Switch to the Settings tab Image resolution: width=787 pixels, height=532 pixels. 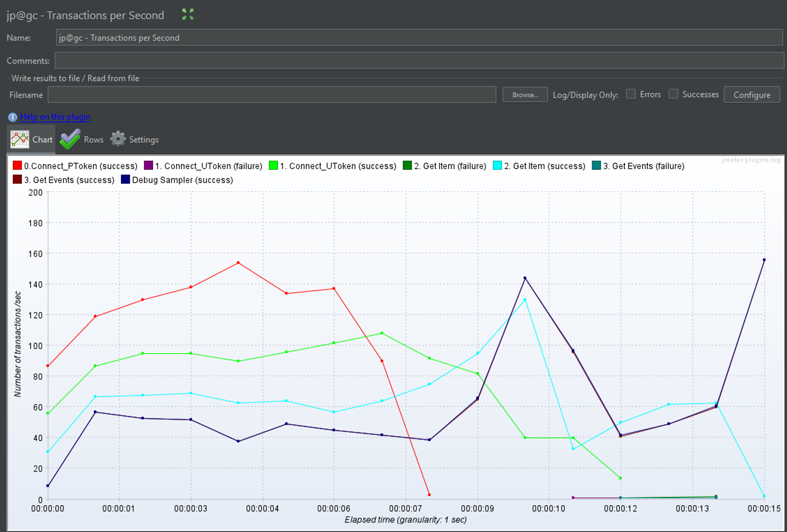click(134, 139)
